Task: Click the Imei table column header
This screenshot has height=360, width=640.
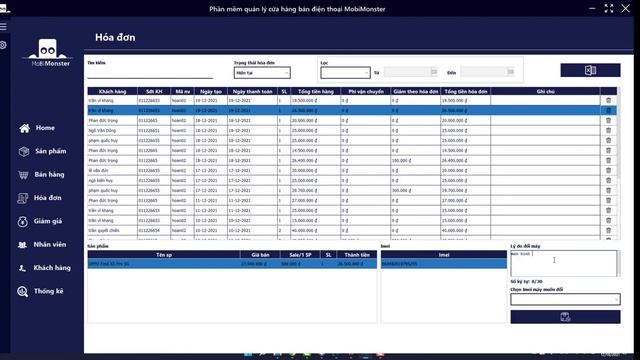Action: click(x=444, y=255)
